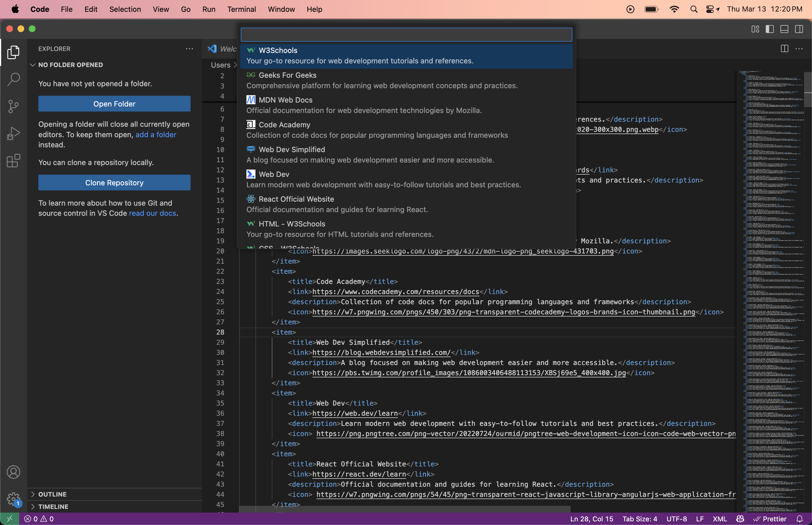Open the Source Control view icon

click(x=14, y=106)
